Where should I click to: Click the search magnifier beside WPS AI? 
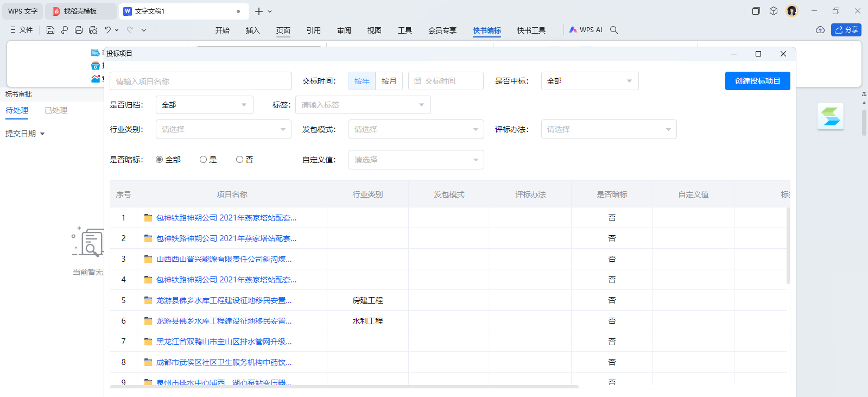tap(614, 30)
